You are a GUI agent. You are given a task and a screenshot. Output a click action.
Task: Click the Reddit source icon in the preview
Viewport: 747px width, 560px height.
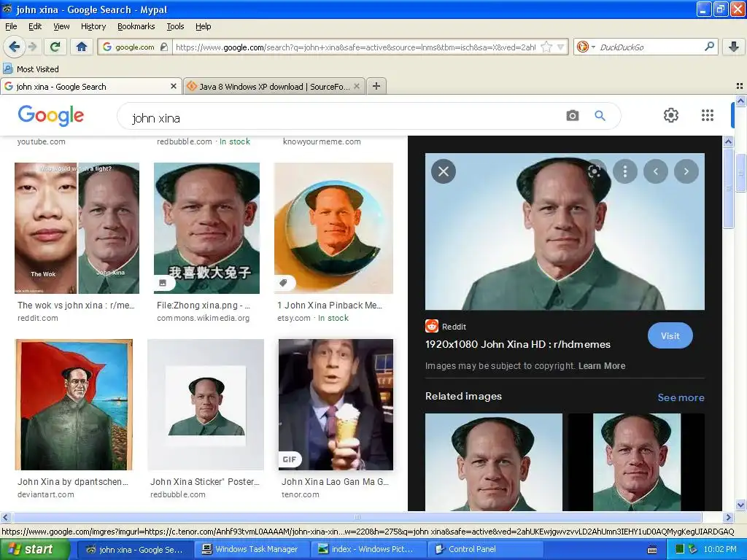[x=432, y=326]
